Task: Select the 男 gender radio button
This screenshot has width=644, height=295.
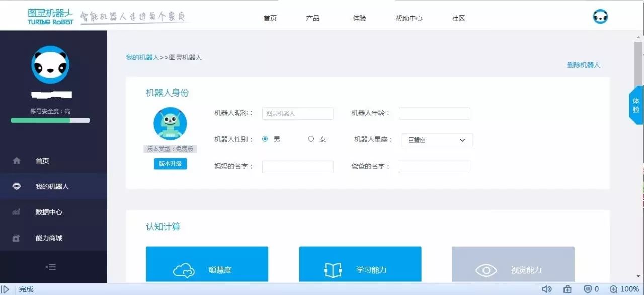Action: click(x=265, y=139)
